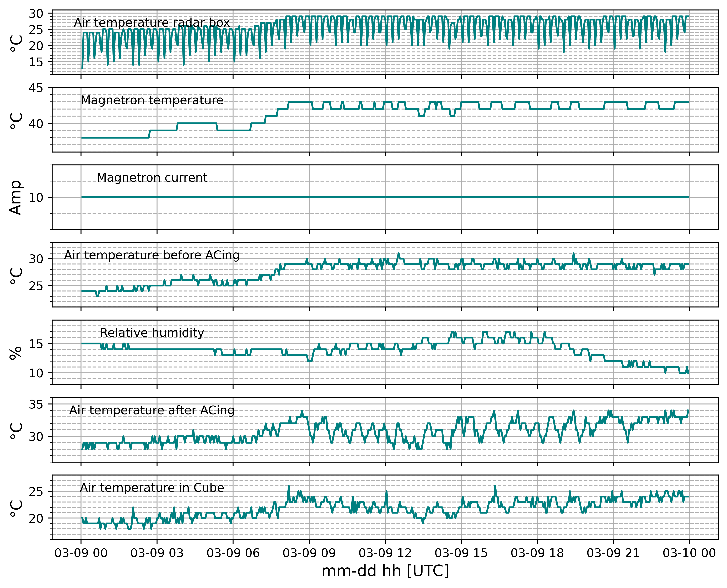Screen dimensions: 727x588
Task: Click the 'Air temperature radar box' panel title
Action: click(x=152, y=23)
